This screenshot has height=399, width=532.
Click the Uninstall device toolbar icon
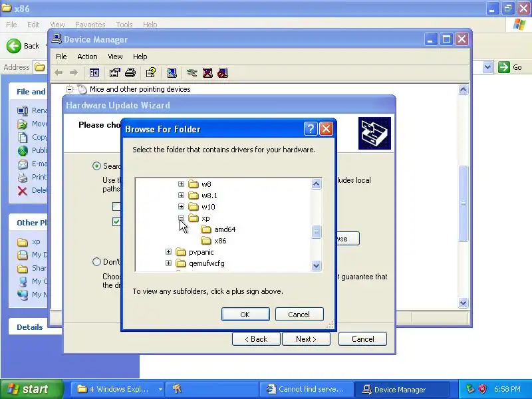(207, 72)
